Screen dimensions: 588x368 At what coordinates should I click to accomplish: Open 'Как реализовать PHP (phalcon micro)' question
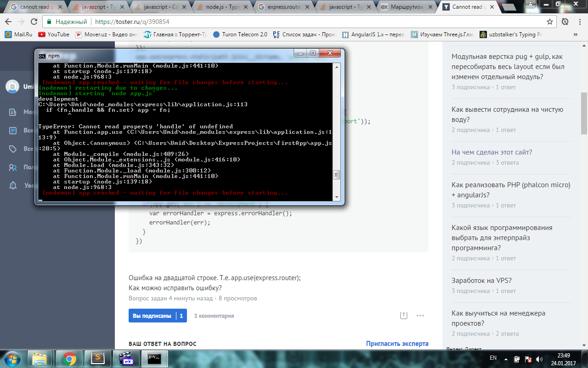511,190
